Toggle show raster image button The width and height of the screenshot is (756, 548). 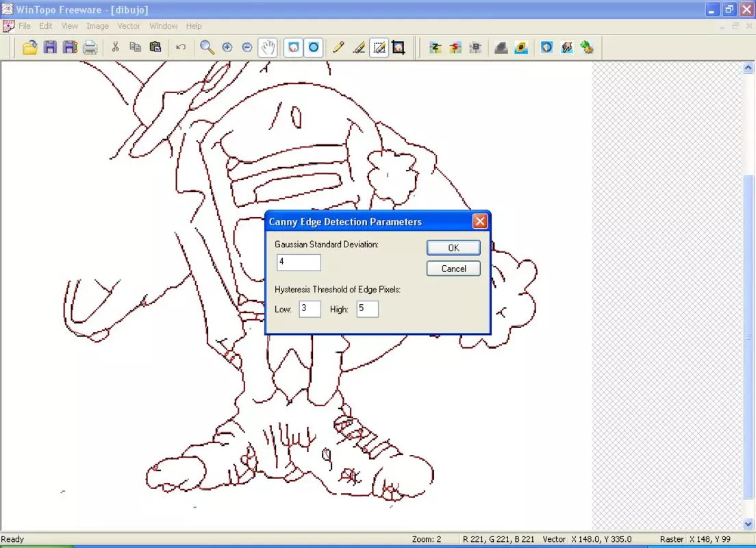294,47
